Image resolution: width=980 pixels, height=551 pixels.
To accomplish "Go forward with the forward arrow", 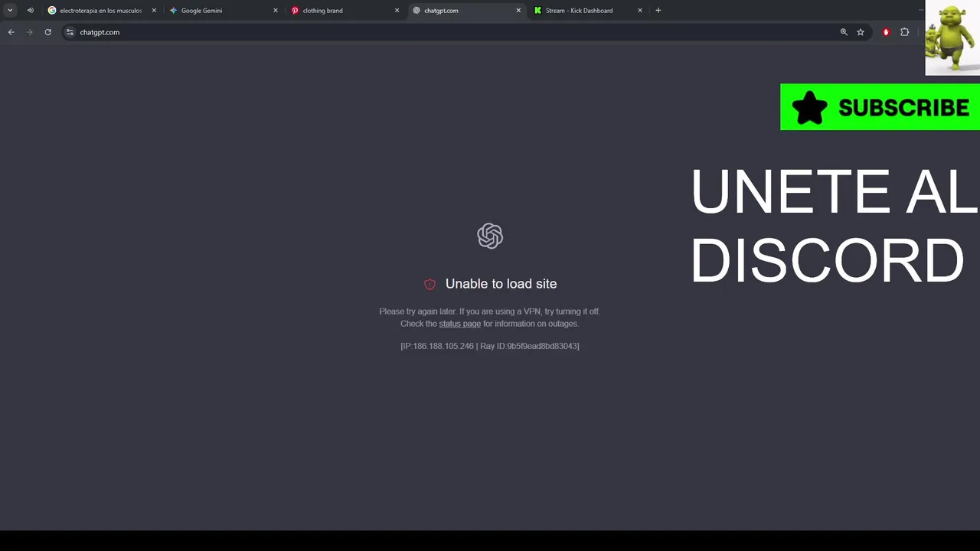I will [29, 32].
